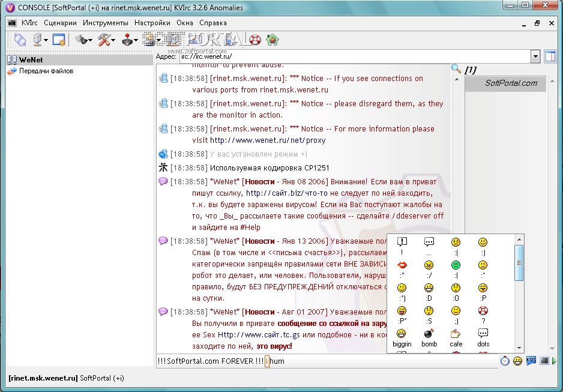The width and height of the screenshot is (563, 392).
Task: Click status bar text [rinet.msk.wenet.ru] SoftPortal (+i)
Action: (66, 378)
